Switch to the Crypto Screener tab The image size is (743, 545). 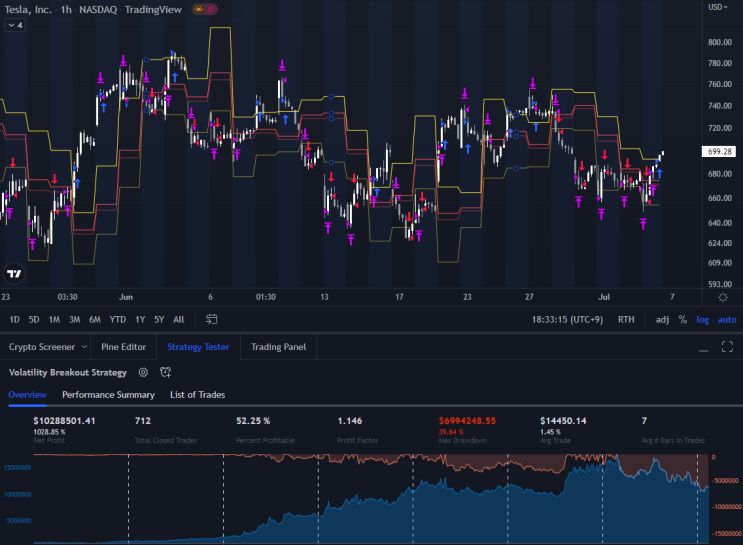pos(42,347)
